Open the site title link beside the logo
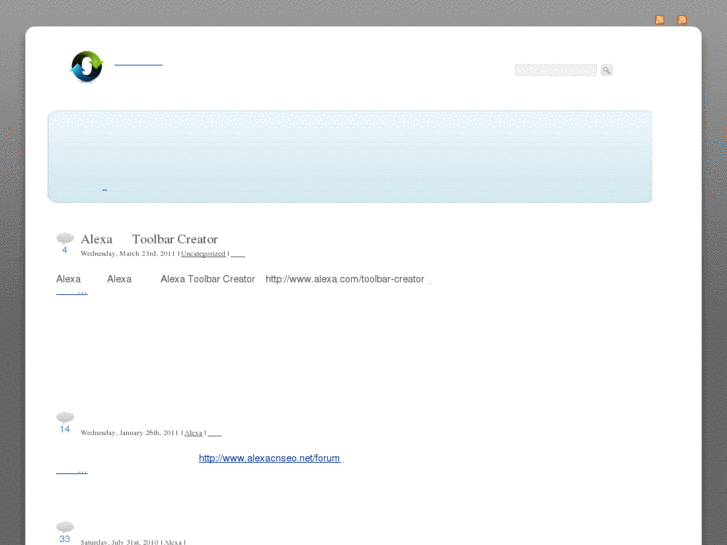Viewport: 727px width, 545px height. [x=138, y=64]
